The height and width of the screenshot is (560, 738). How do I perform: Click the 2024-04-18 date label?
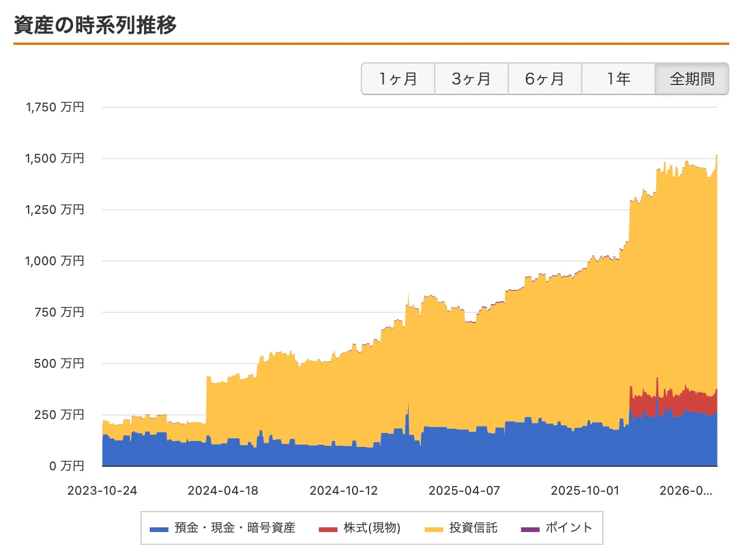(x=223, y=491)
